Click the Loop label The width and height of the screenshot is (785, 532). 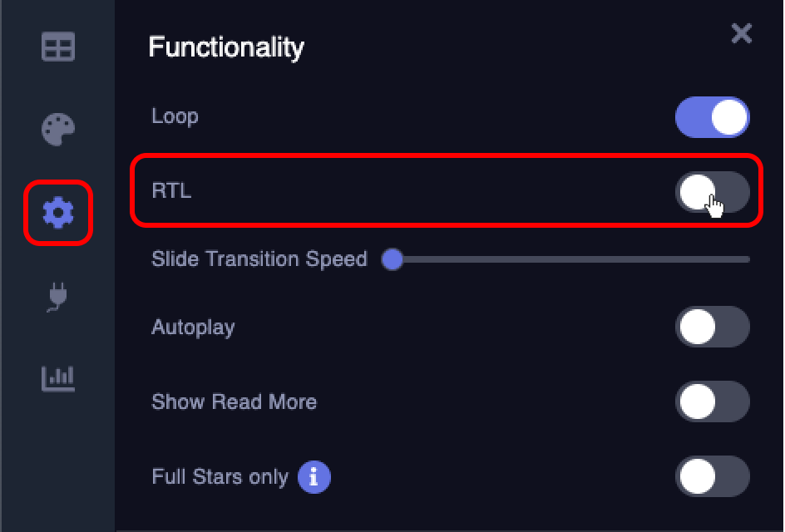175,116
